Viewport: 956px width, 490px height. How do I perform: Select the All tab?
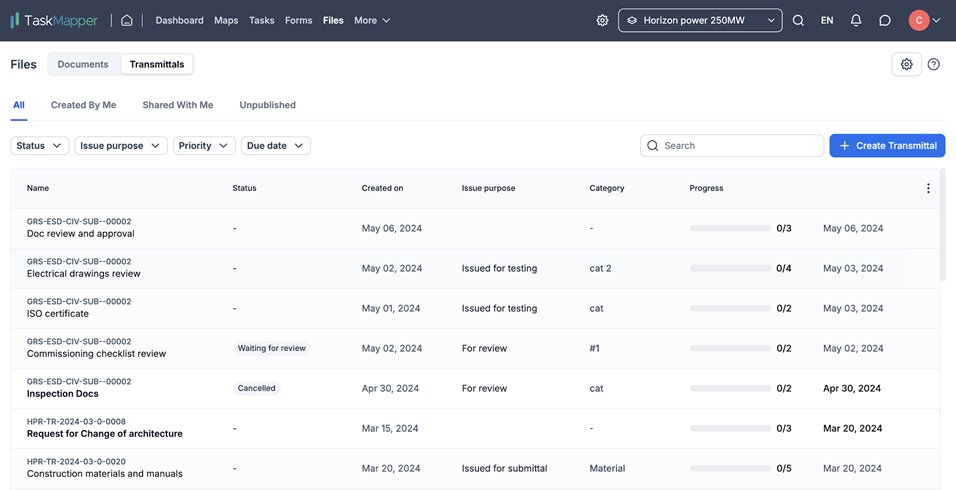click(19, 105)
